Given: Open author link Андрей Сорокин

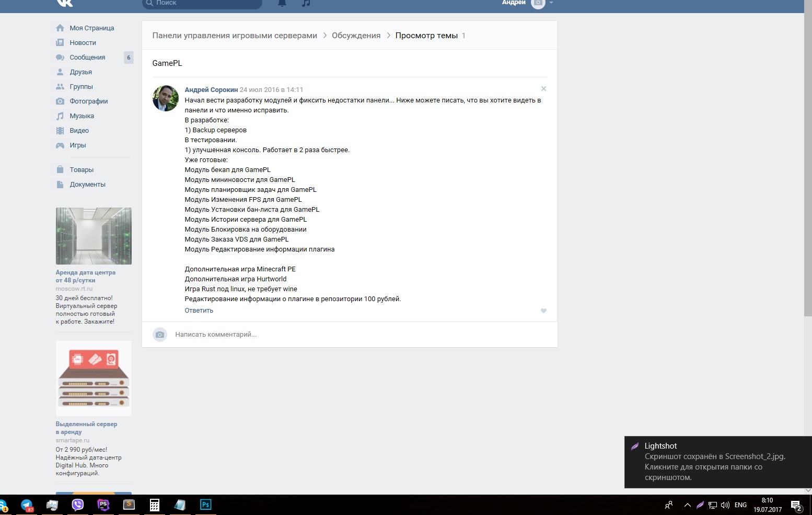Looking at the screenshot, I should (211, 90).
